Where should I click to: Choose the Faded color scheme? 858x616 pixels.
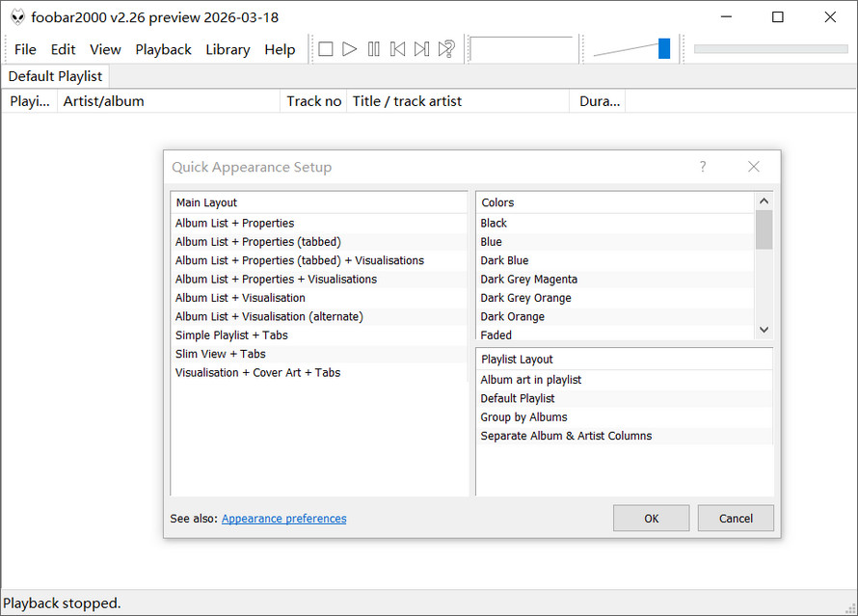click(616, 335)
